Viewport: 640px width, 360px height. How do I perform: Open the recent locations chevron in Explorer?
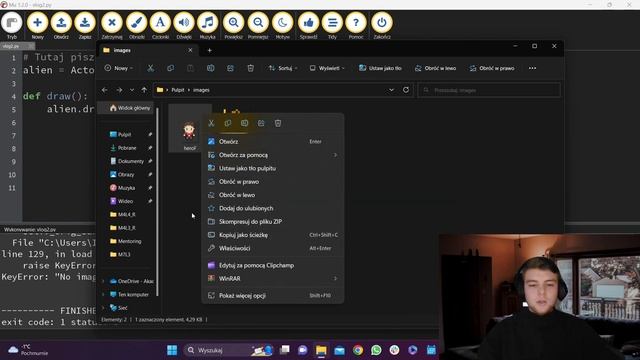(x=132, y=90)
